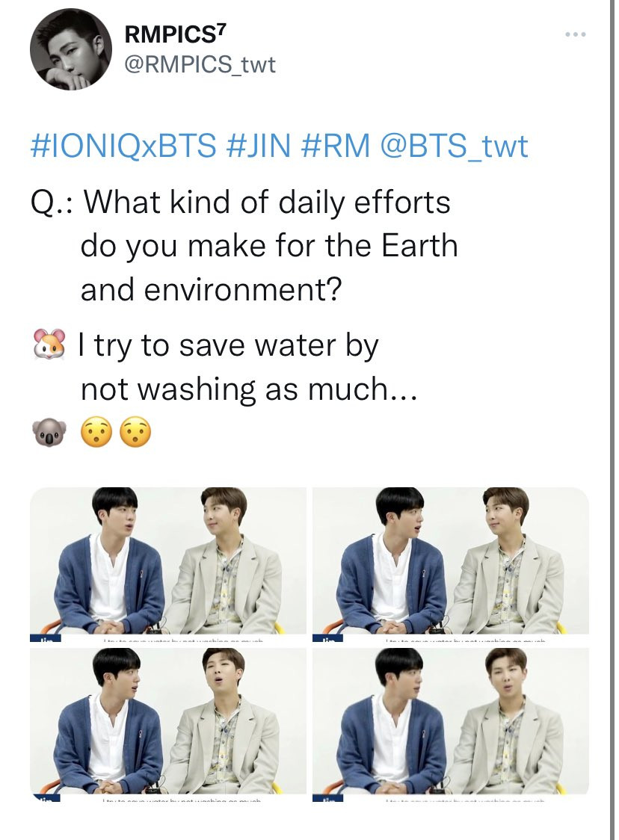Open the @BTS_twt mention
This screenshot has width=619, height=840.
[x=454, y=146]
